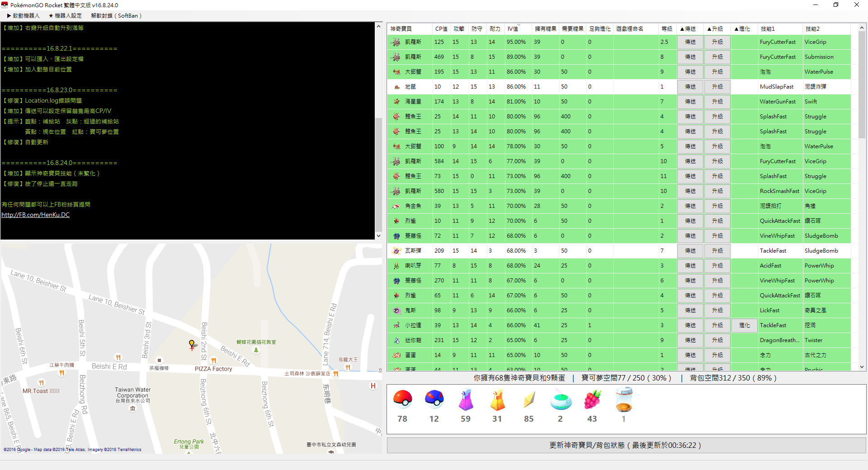Sort list by the IV值 column header
868x470 pixels.
point(513,28)
